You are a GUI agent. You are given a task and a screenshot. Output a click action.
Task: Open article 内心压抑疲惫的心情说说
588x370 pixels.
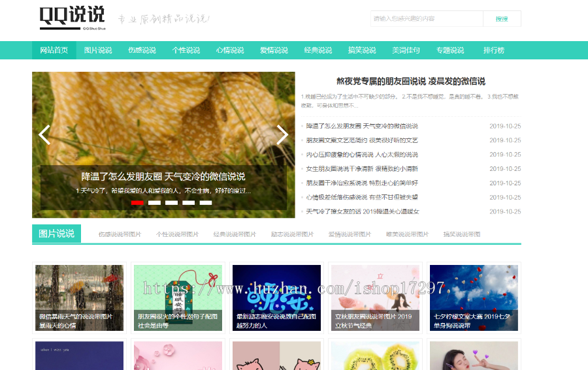point(362,155)
